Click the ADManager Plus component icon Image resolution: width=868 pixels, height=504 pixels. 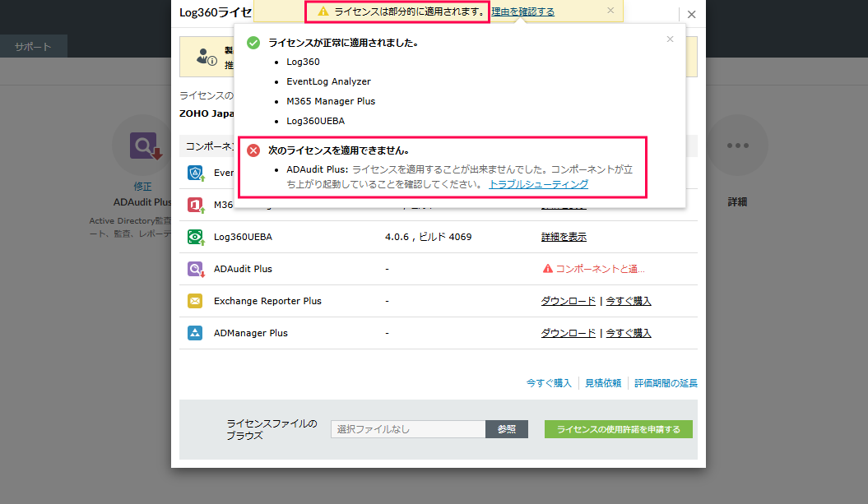click(195, 333)
